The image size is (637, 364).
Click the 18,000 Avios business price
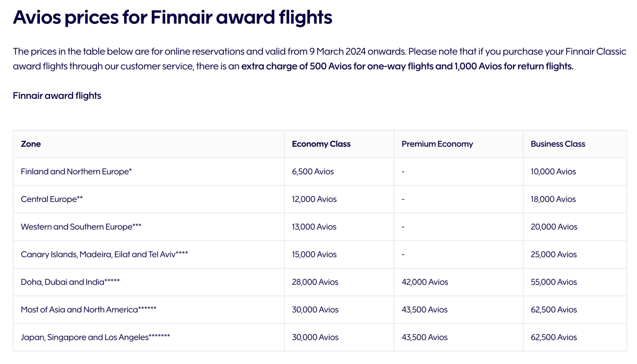553,199
